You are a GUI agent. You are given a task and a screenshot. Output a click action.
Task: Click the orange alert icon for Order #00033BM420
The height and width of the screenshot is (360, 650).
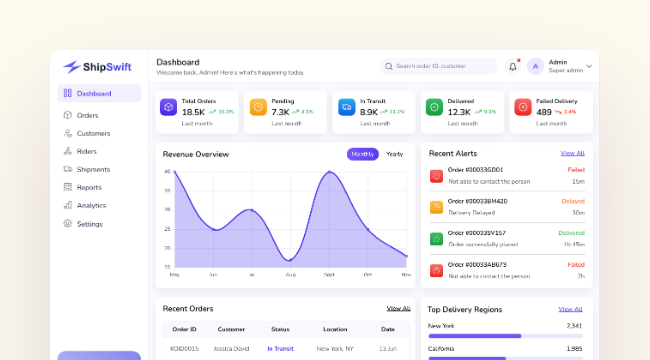click(436, 207)
